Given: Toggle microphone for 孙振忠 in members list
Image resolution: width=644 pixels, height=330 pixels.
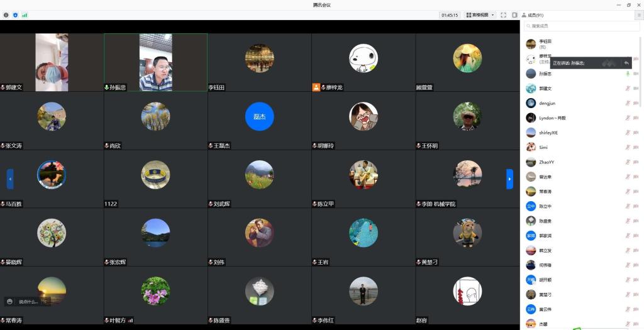Looking at the screenshot, I should (x=628, y=74).
